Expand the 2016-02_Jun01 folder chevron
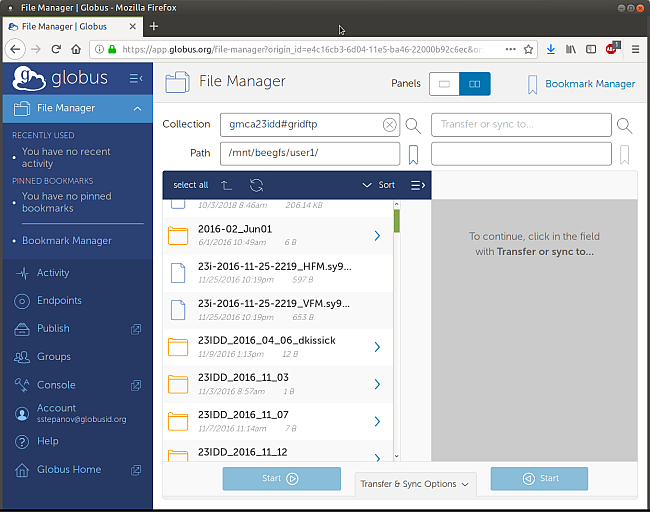Image resolution: width=650 pixels, height=512 pixels. 377,236
